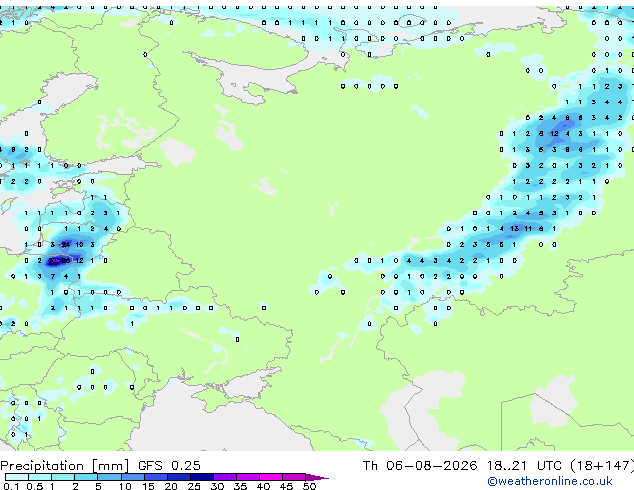Click the '11' value next to 13
The height and width of the screenshot is (490, 634).
[x=528, y=229]
